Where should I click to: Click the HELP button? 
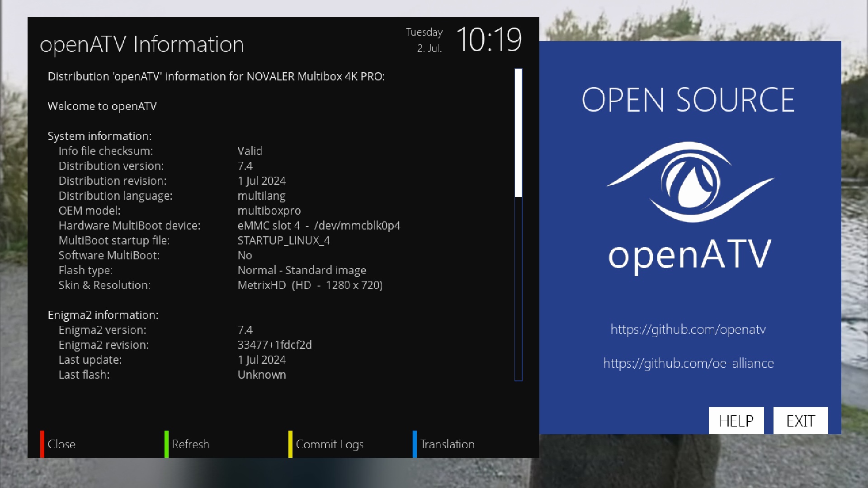pyautogui.click(x=736, y=421)
